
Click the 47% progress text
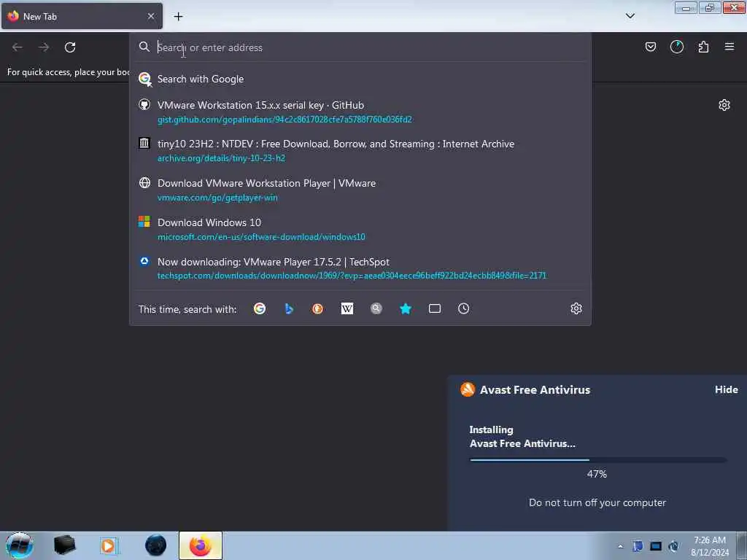[x=597, y=474]
